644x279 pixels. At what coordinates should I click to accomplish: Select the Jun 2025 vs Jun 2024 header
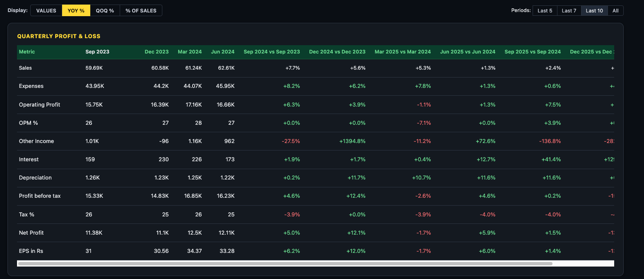point(468,52)
